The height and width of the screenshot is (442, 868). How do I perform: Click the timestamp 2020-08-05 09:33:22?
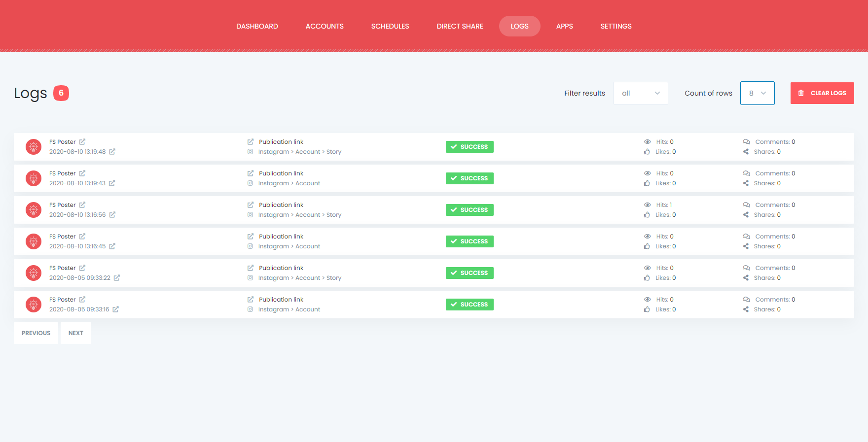tap(80, 278)
